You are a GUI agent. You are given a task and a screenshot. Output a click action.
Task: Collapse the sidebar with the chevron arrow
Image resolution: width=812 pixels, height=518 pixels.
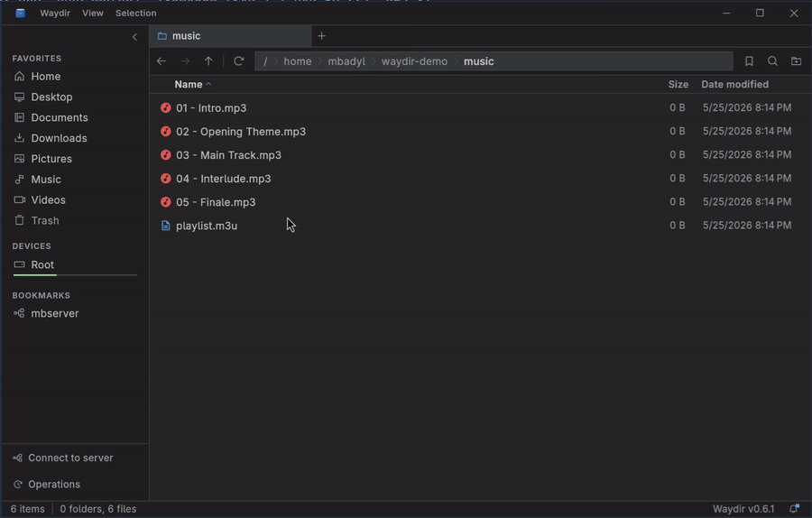(x=134, y=37)
